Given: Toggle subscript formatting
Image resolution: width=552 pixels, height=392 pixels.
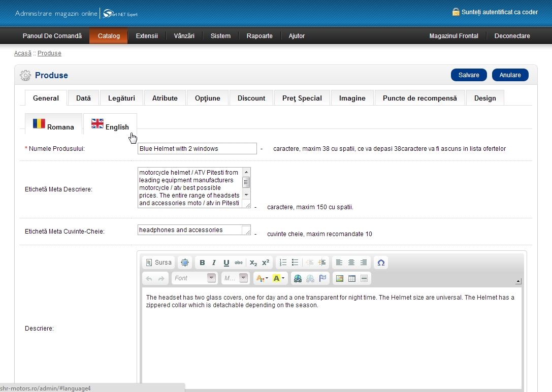Looking at the screenshot, I should pyautogui.click(x=253, y=263).
